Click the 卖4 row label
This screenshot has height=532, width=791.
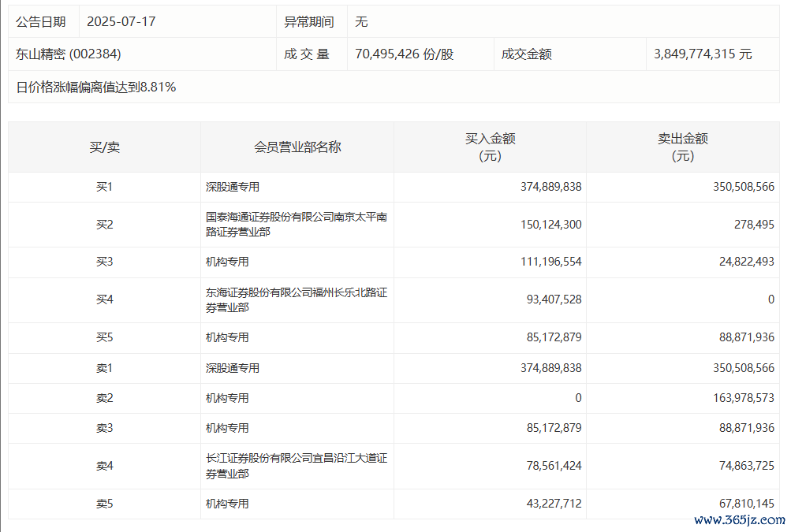104,466
